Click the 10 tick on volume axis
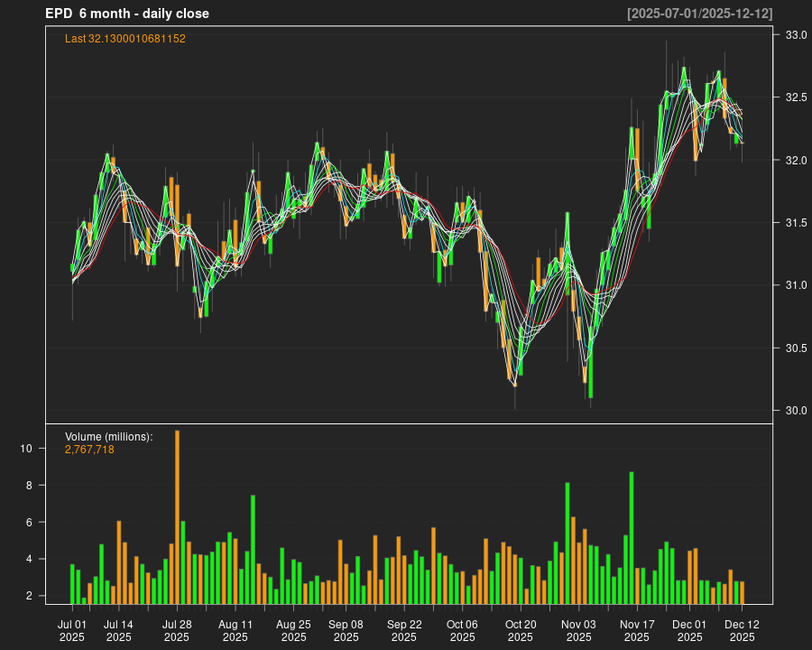The width and height of the screenshot is (812, 650). 27,449
